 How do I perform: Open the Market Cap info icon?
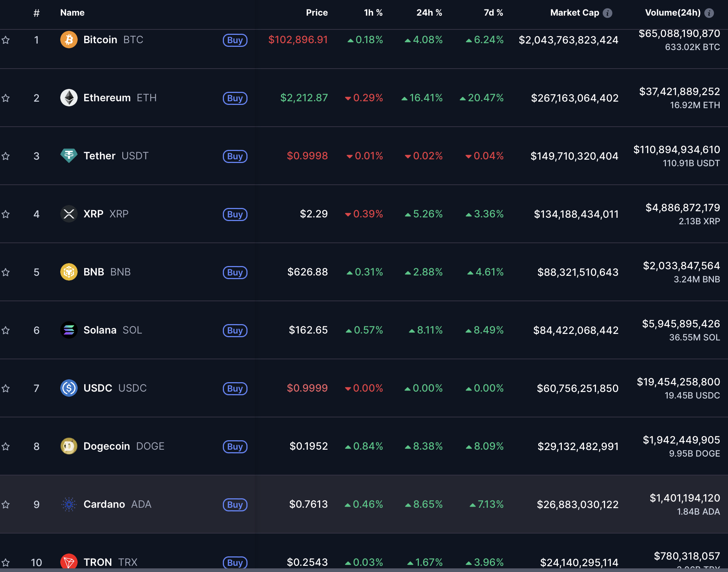click(x=607, y=13)
